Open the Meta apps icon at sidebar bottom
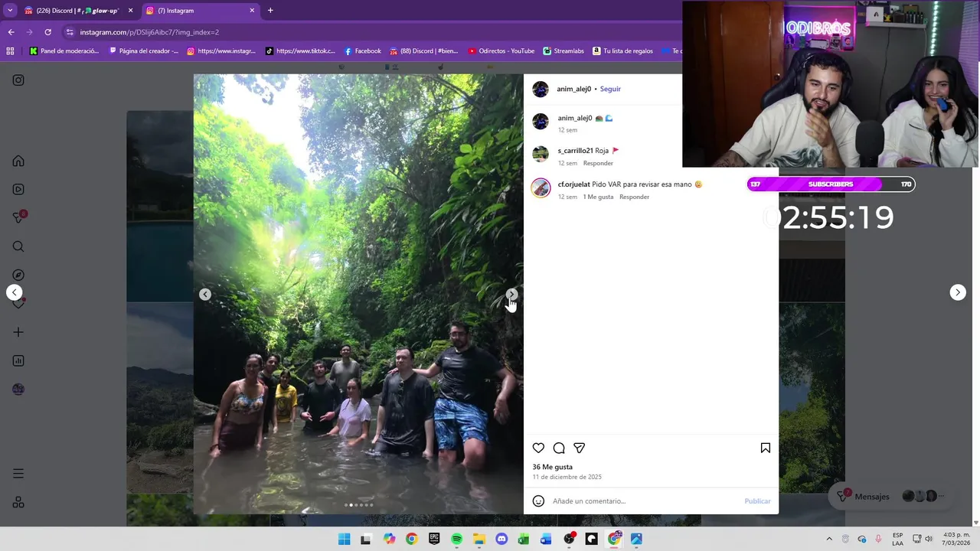Viewport: 980px width, 551px height. coord(18,502)
